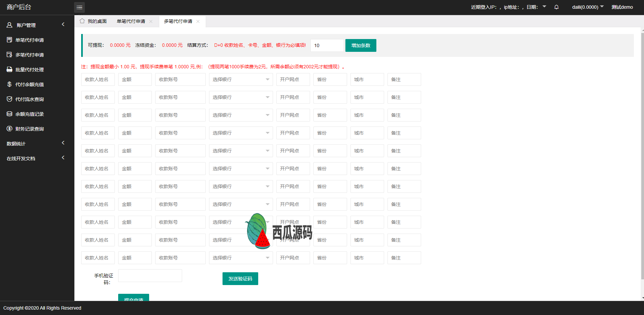Click the 多笔代付申请 sidebar icon
Image resolution: width=644 pixels, height=315 pixels.
coord(9,55)
